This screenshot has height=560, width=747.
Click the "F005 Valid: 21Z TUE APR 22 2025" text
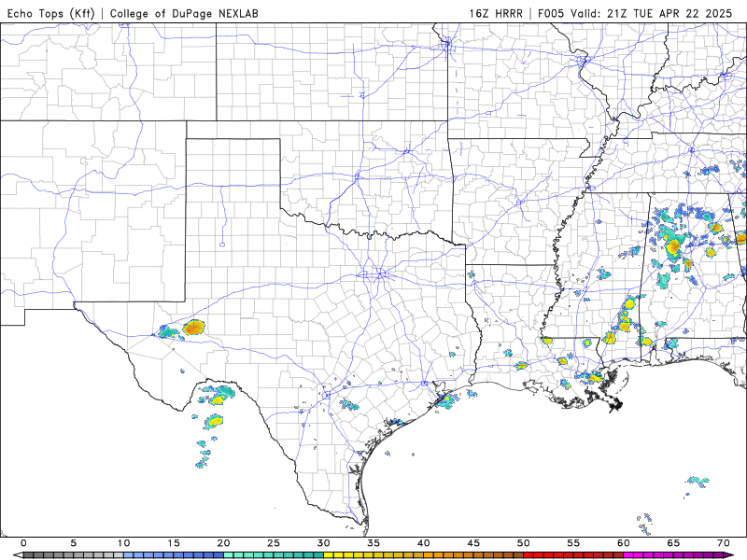pyautogui.click(x=635, y=13)
